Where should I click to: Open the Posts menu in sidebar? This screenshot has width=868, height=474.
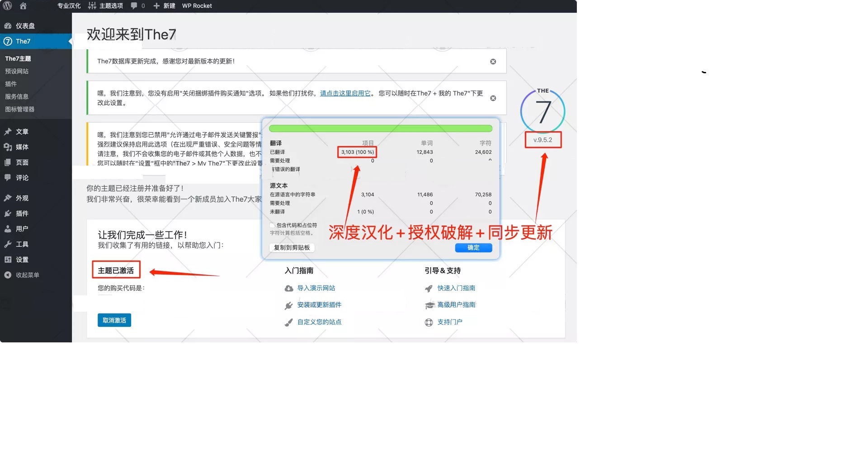(x=22, y=132)
